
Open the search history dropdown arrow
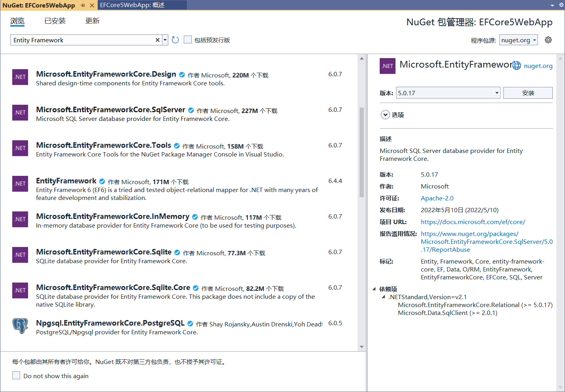tap(165, 40)
